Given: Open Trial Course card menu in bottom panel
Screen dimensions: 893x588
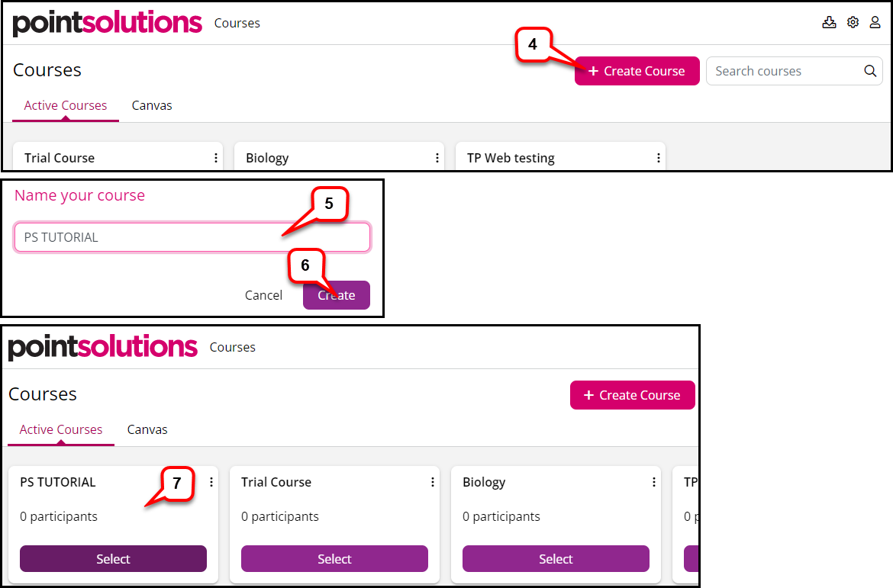Looking at the screenshot, I should coord(432,482).
